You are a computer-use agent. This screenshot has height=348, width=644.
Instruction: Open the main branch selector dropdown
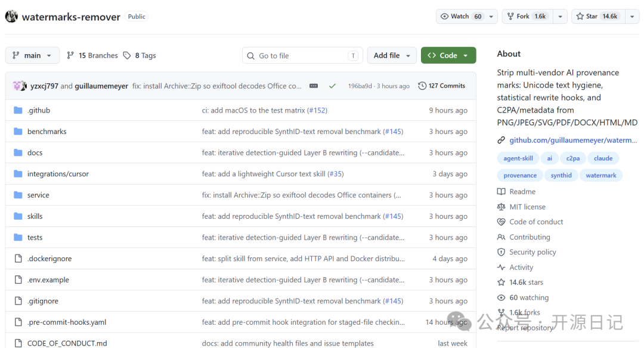pyautogui.click(x=32, y=55)
